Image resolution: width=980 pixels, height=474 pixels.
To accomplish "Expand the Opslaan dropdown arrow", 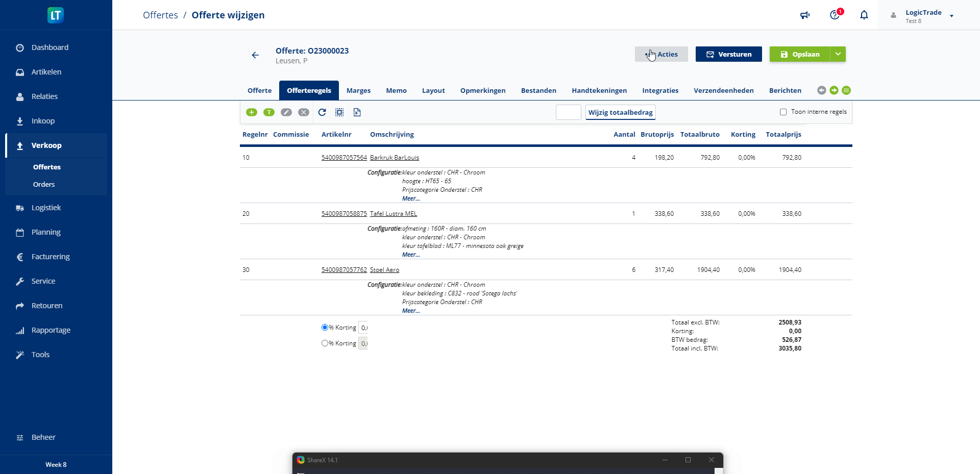I will tap(838, 54).
